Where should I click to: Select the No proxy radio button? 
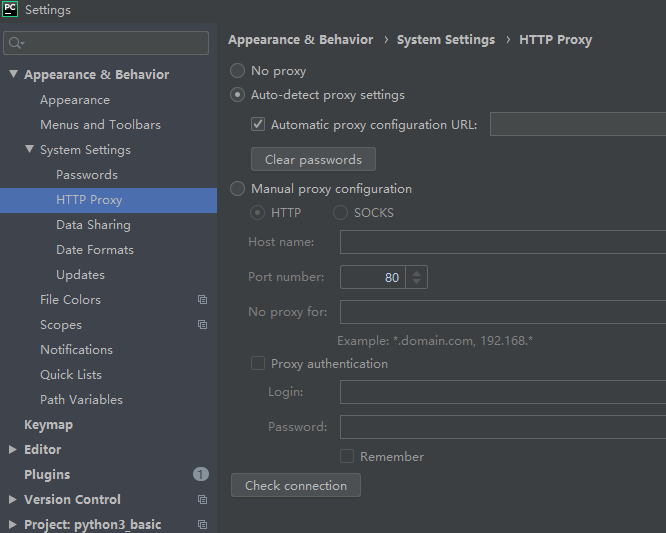[238, 71]
